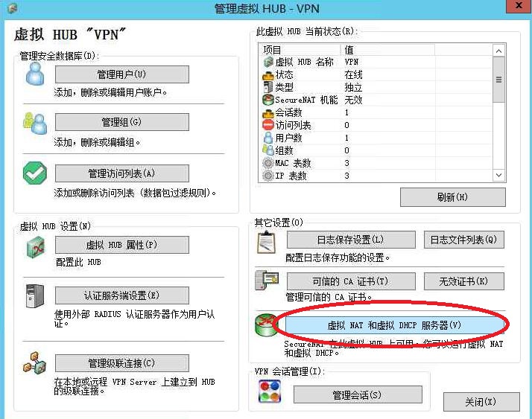The image size is (532, 419).
Task: Click the trusted CA certificate icon
Action: point(266,281)
